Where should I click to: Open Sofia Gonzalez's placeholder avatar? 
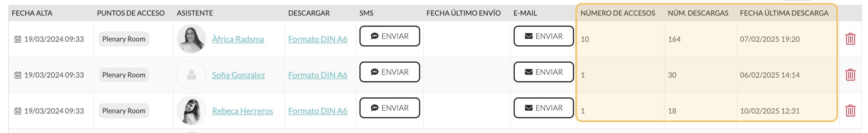tap(191, 75)
